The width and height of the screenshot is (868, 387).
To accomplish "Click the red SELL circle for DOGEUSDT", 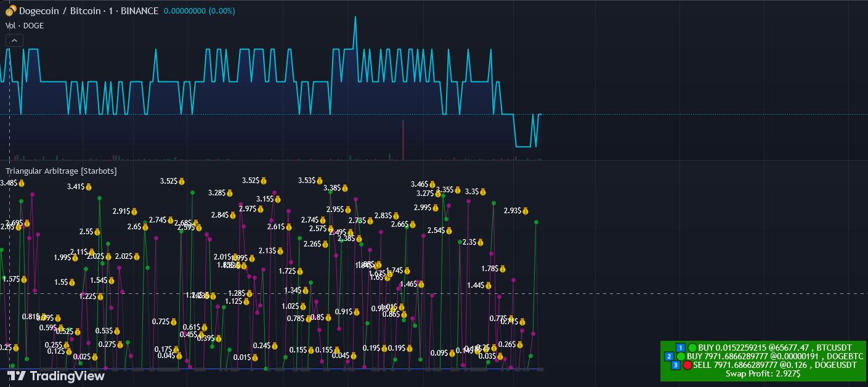I will 687,365.
